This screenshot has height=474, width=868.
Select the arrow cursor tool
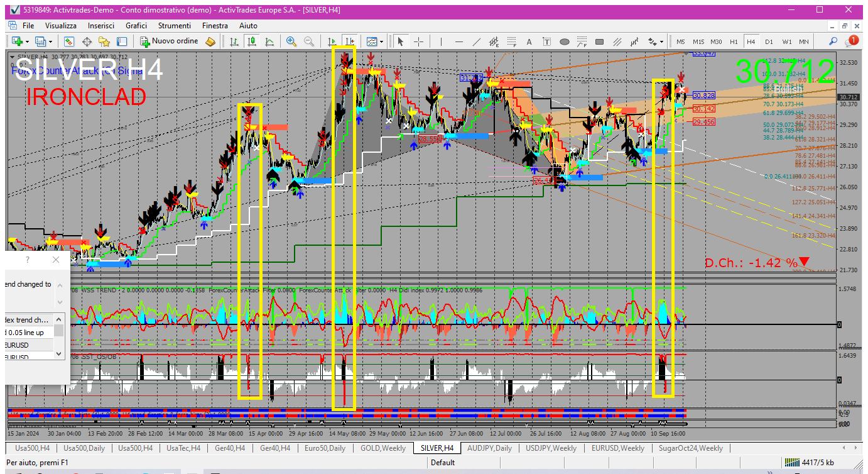(401, 41)
